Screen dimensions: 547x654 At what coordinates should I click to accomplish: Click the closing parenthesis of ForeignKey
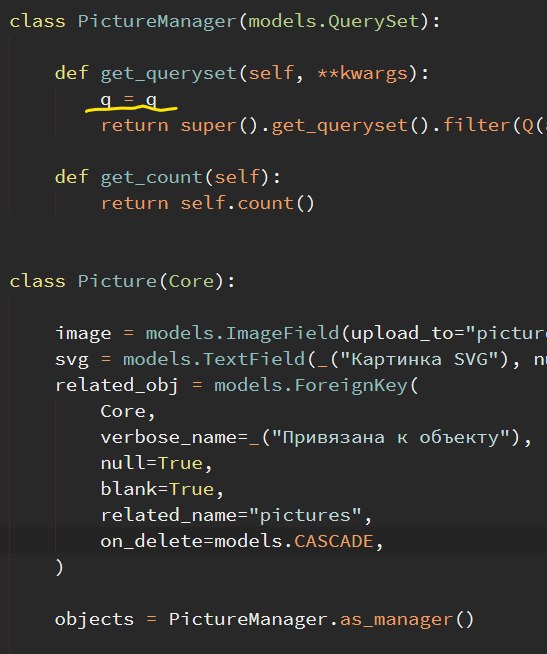coord(59,568)
